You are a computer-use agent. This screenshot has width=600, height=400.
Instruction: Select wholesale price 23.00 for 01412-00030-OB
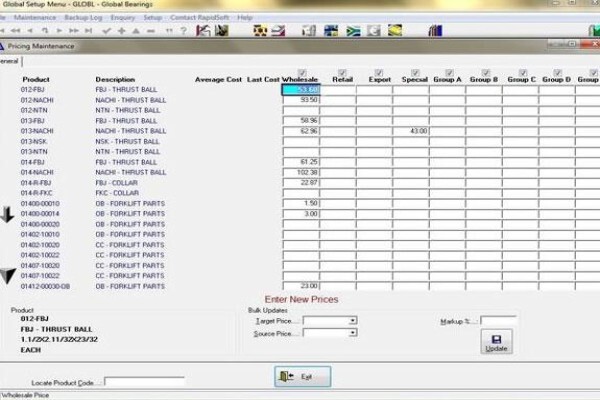click(x=301, y=286)
